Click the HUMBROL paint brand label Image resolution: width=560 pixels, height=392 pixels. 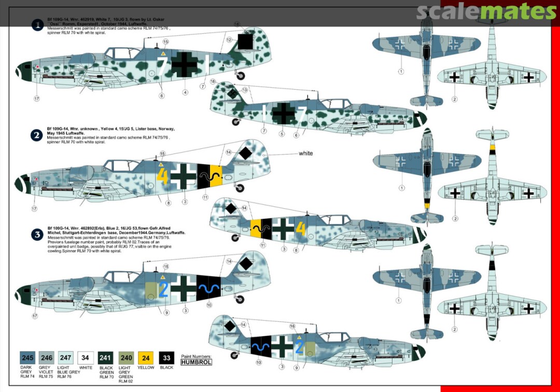click(197, 362)
